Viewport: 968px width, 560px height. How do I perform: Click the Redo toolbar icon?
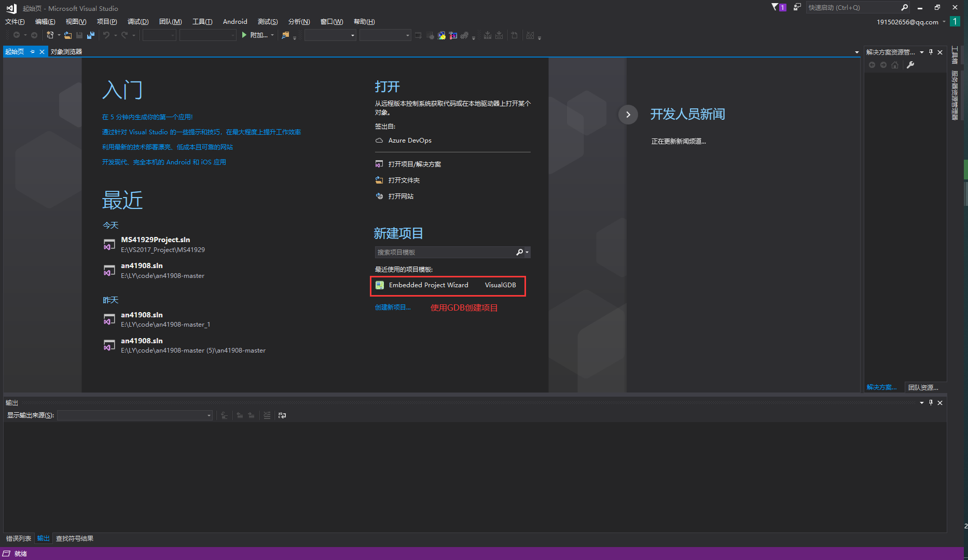(125, 35)
